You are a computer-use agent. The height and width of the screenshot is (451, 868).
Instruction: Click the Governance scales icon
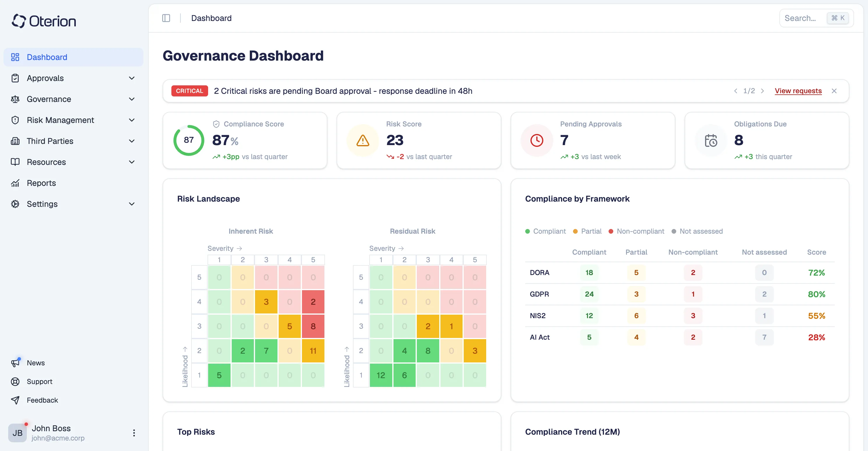[x=15, y=99]
